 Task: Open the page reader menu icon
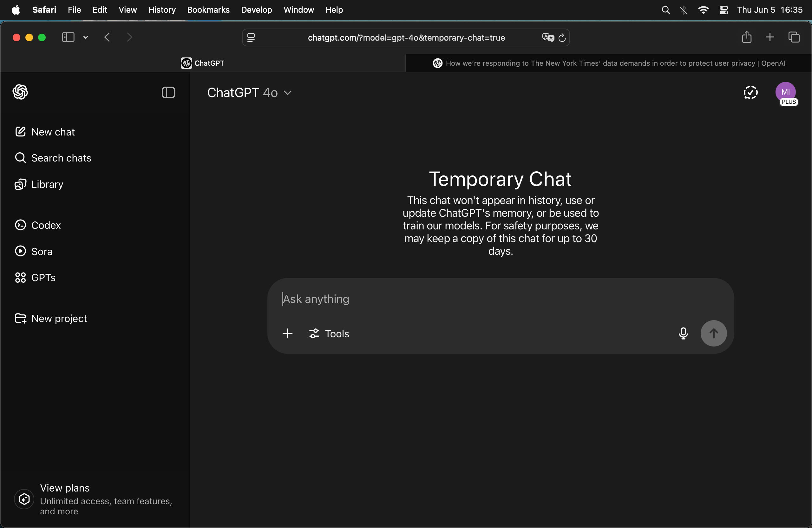[251, 37]
